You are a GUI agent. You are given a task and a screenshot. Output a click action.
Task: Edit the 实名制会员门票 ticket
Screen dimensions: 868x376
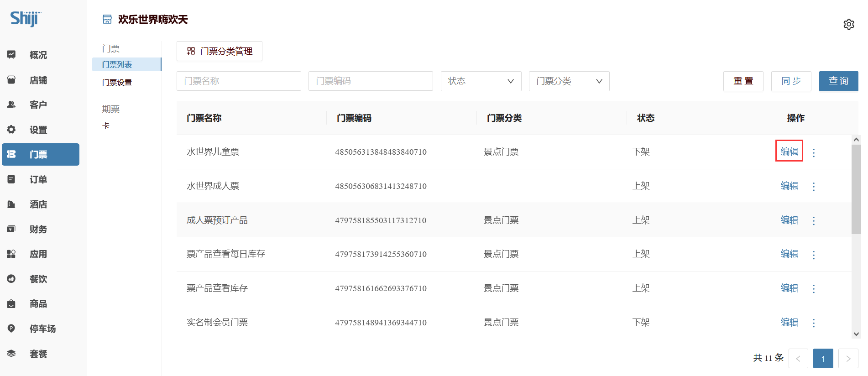click(x=790, y=322)
